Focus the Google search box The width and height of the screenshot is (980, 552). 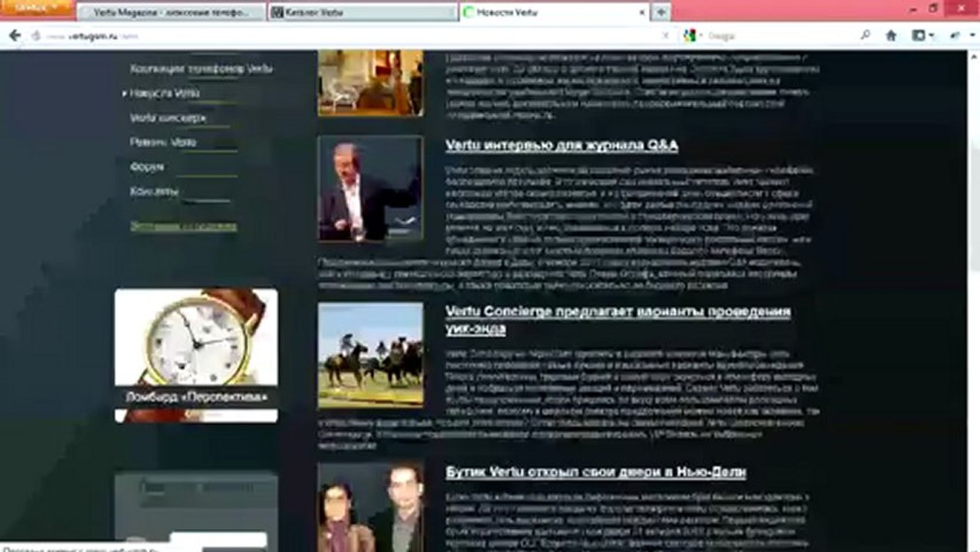tap(780, 36)
